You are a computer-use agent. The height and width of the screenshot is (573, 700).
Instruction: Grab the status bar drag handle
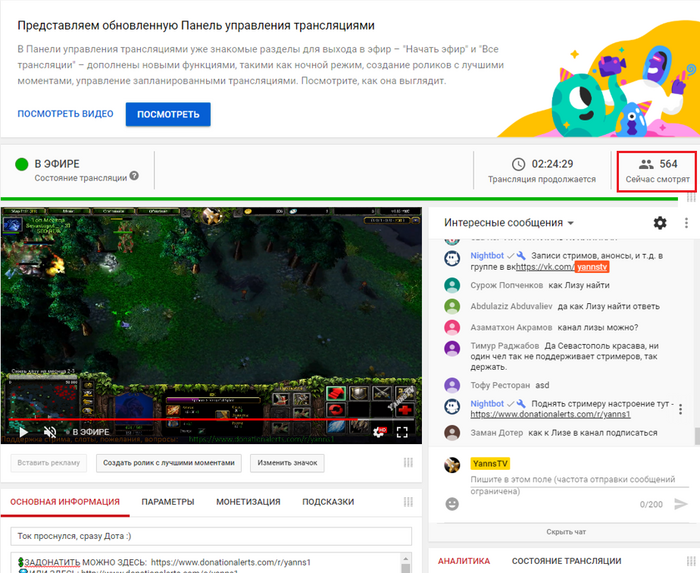coord(691,197)
